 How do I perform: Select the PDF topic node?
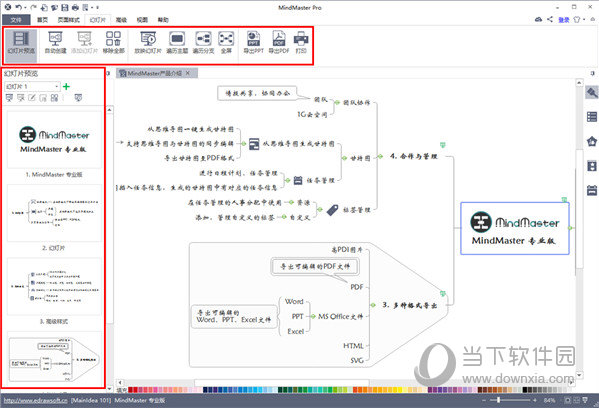[357, 287]
